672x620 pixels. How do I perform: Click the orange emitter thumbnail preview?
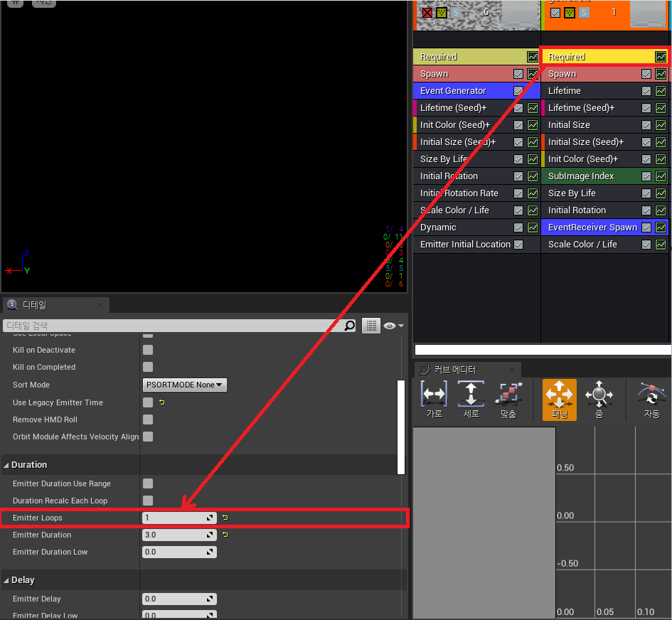(648, 14)
